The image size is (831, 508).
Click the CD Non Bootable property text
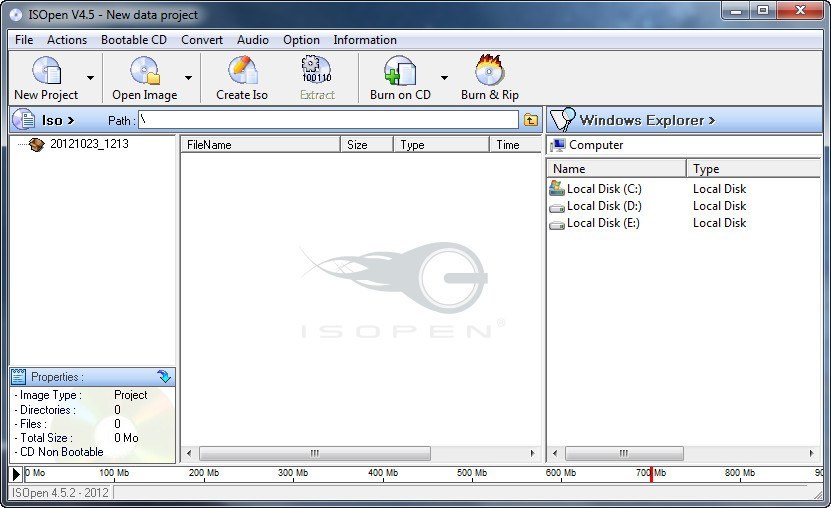coord(59,452)
